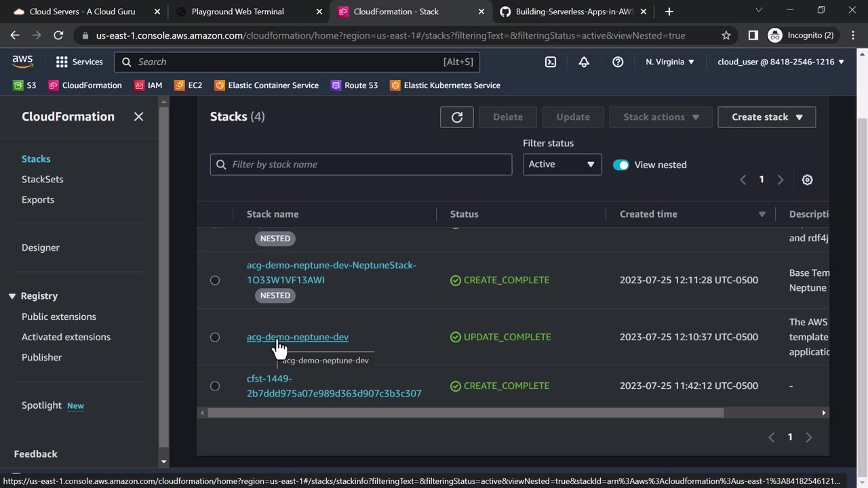The height and width of the screenshot is (488, 868).
Task: Open the AWS Services grid menu
Action: click(79, 62)
